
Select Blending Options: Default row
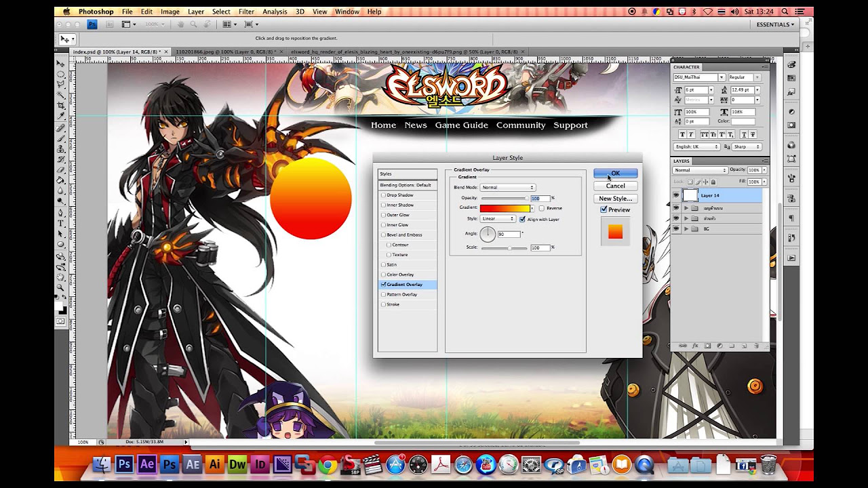408,185
